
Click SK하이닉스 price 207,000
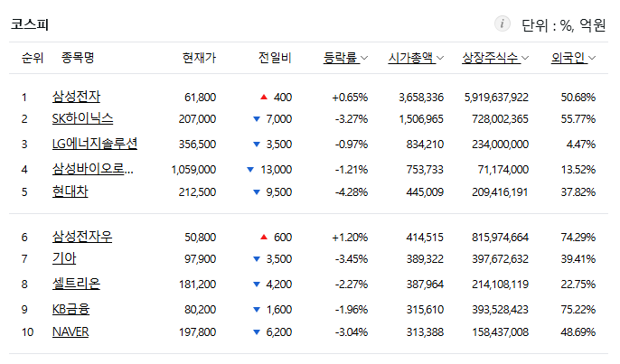coord(197,119)
